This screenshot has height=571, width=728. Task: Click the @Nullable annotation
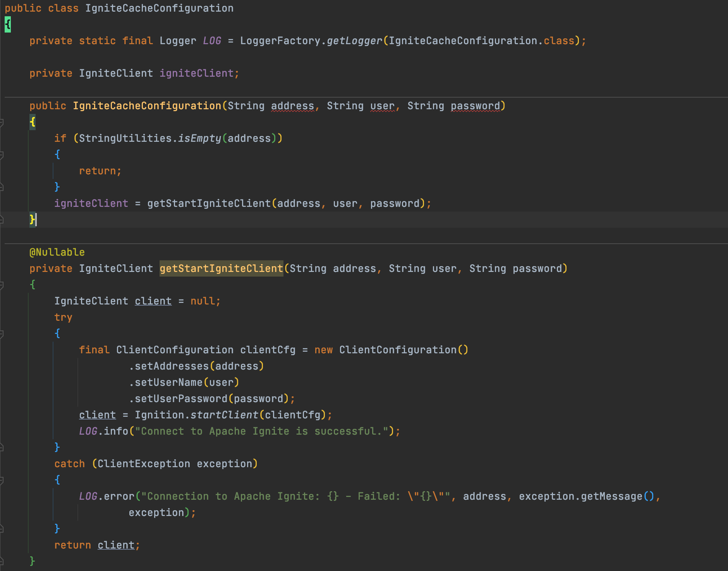(57, 252)
